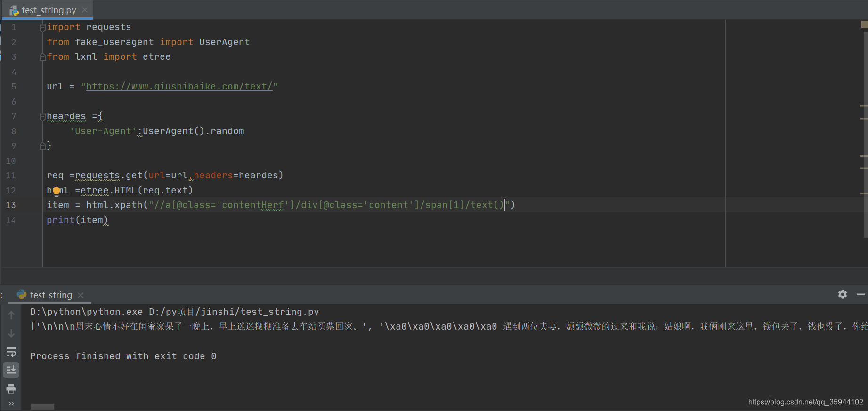Toggle scroll to end of console output

tap(11, 370)
